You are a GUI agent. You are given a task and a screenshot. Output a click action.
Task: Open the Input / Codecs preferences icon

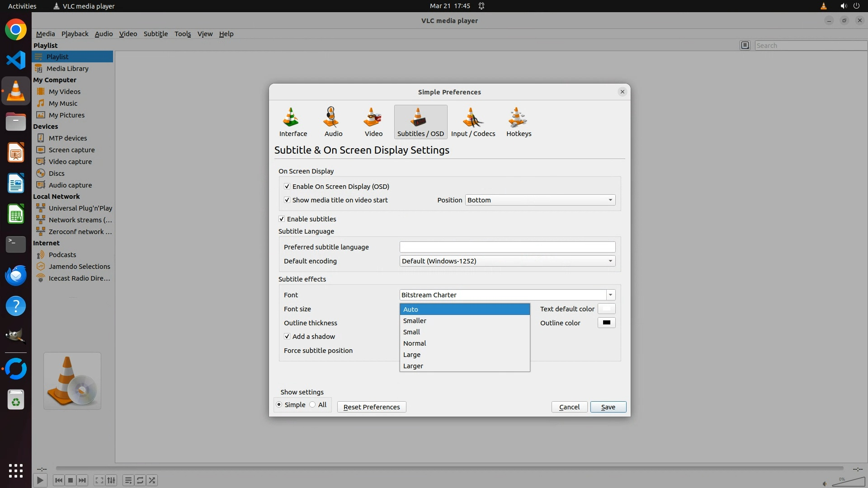(x=473, y=121)
